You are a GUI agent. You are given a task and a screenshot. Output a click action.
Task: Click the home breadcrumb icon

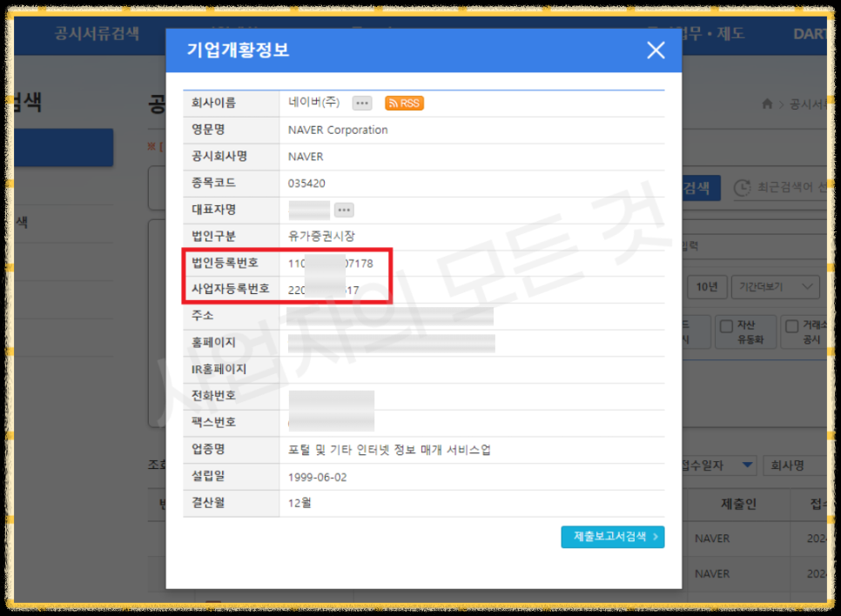(765, 103)
